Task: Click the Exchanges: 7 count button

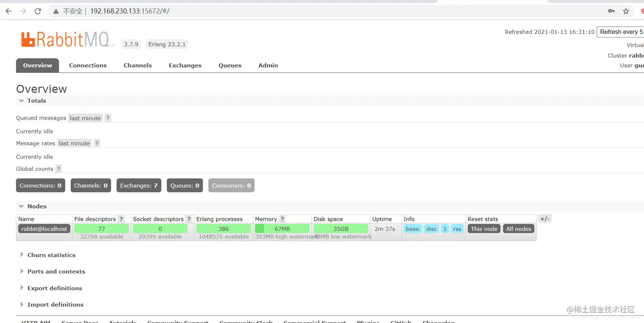Action: 139,186
